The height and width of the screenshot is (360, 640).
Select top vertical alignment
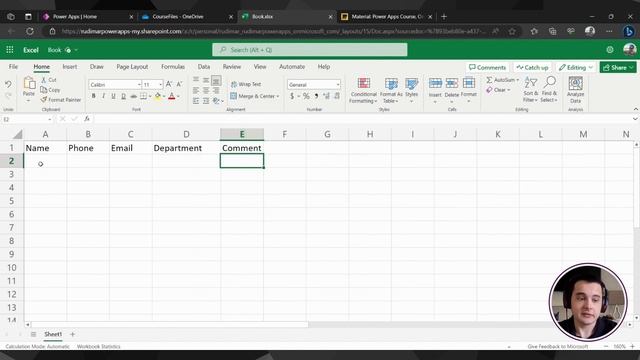[x=196, y=80]
